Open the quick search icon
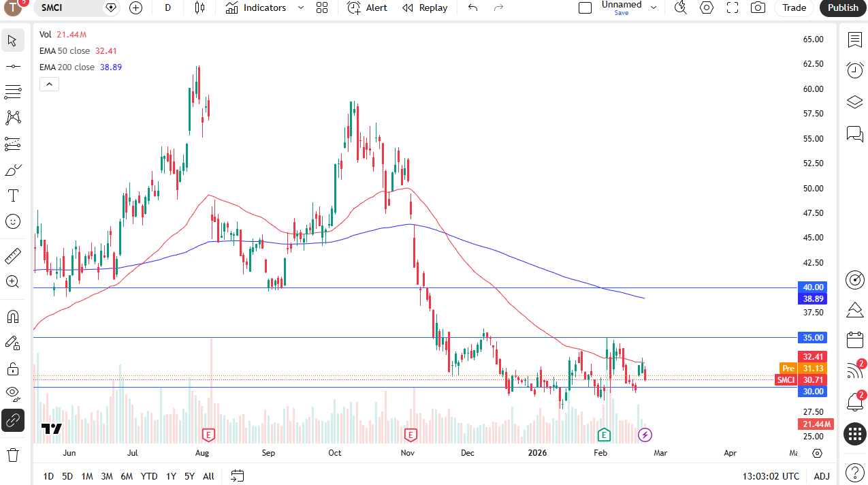868x485 pixels. (680, 7)
